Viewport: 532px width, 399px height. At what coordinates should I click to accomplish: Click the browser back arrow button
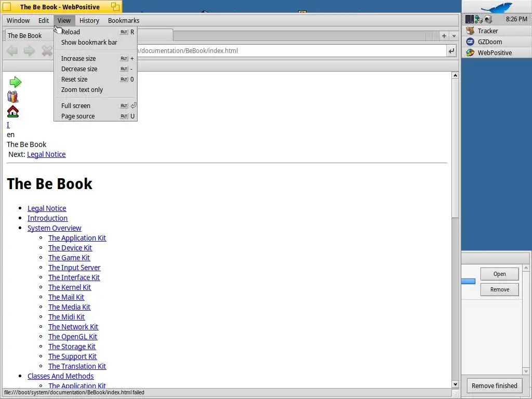pyautogui.click(x=12, y=51)
